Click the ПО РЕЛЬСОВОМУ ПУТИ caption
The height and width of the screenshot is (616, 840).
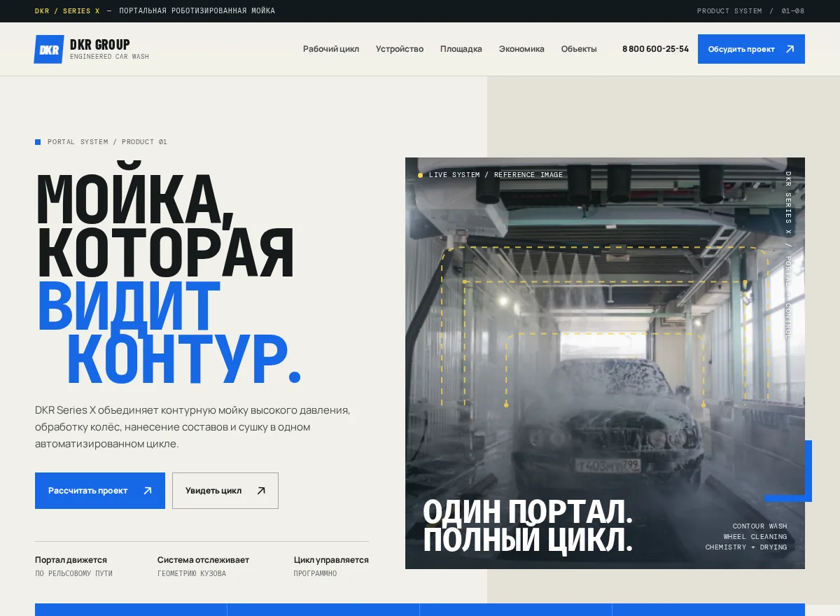(x=73, y=574)
